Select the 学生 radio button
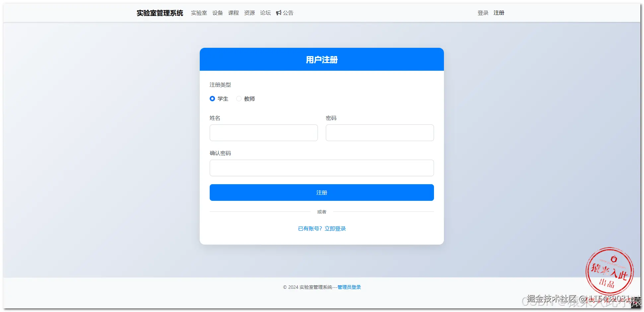 212,99
